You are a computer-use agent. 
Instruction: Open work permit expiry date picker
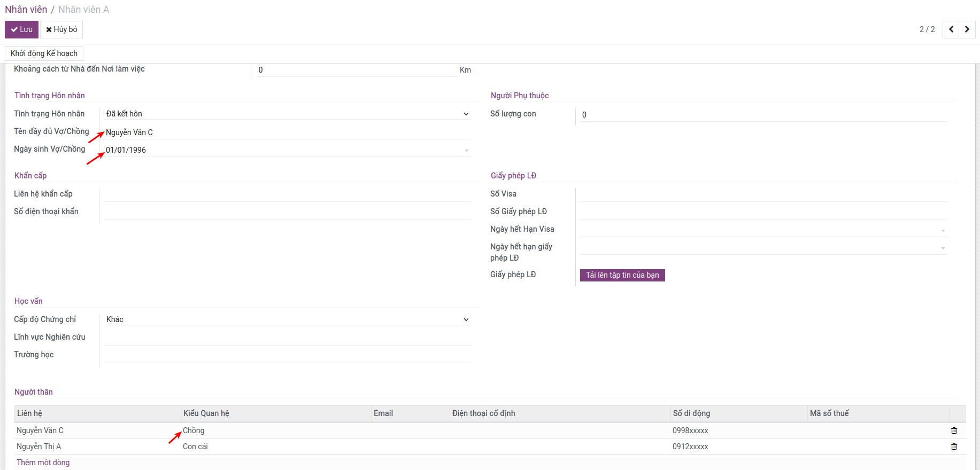[x=762, y=247]
